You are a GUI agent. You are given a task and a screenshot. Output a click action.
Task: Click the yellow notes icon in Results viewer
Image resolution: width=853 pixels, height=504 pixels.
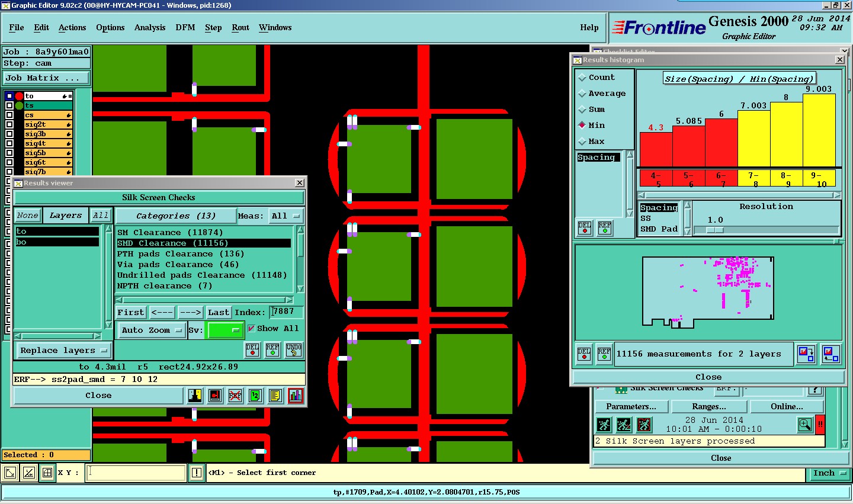click(275, 396)
